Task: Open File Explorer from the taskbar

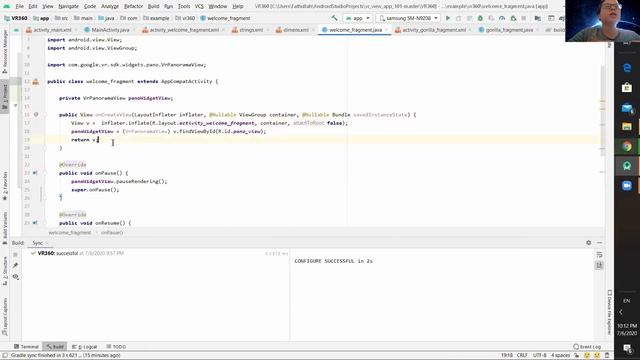Action: click(627, 127)
